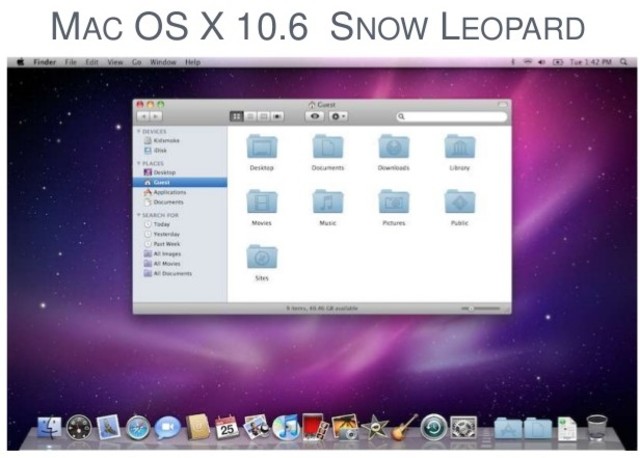This screenshot has width=640, height=458.
Task: Open the Action gear dropdown menu
Action: [x=338, y=117]
